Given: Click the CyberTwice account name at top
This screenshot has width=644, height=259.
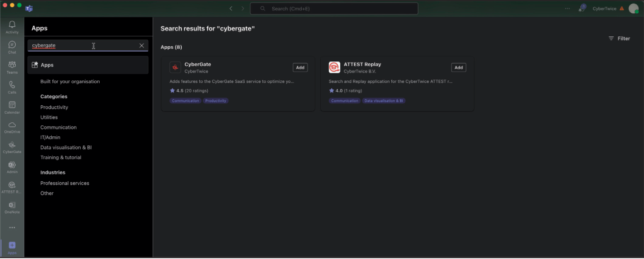Looking at the screenshot, I should [x=604, y=9].
